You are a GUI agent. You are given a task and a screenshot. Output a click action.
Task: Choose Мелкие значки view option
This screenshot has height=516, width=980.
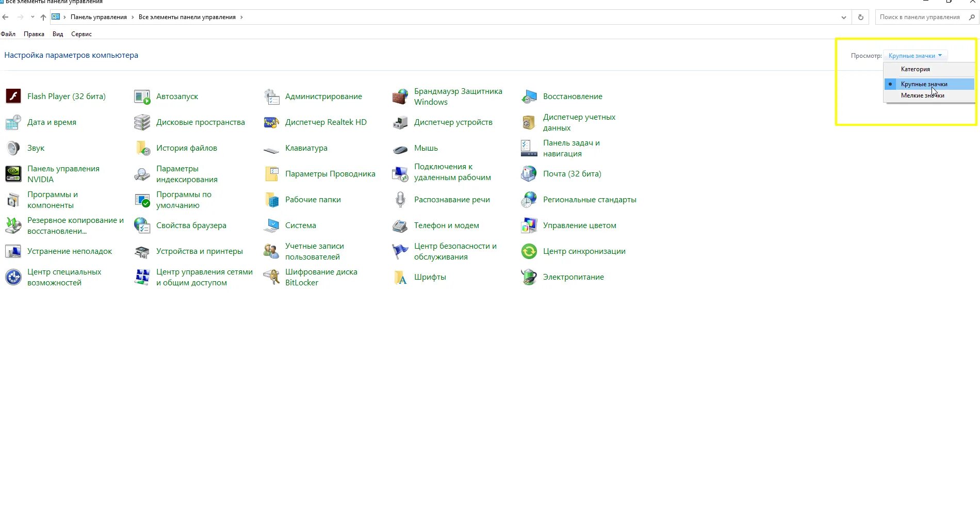(929, 95)
